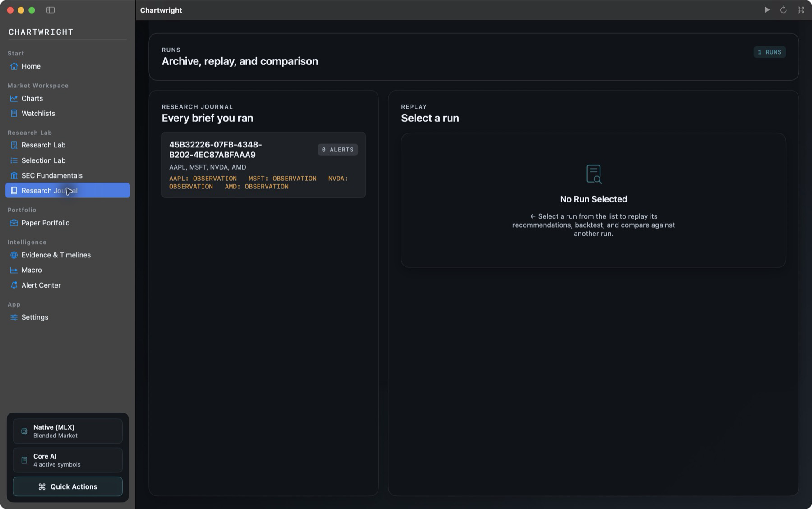
Task: Open the Quick Actions button
Action: tap(68, 486)
